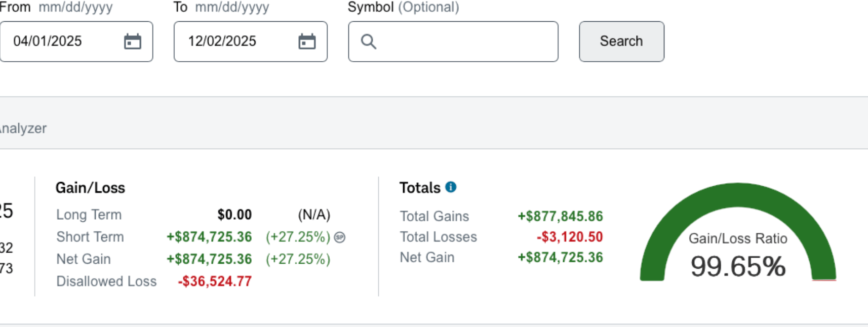Click the Totals section heading
The image size is (868, 327).
tap(420, 188)
